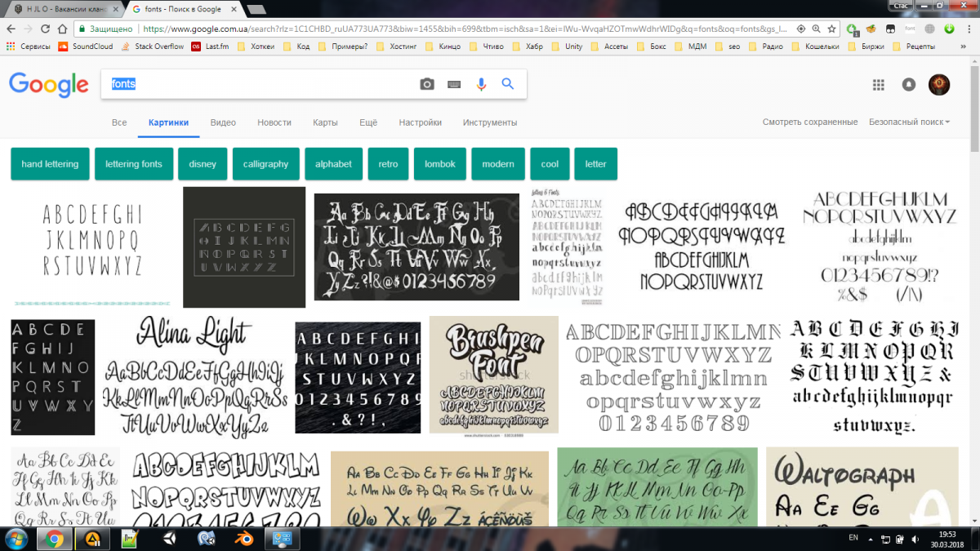The height and width of the screenshot is (551, 980).
Task: Filter by the calligraphy chip
Action: coord(265,164)
